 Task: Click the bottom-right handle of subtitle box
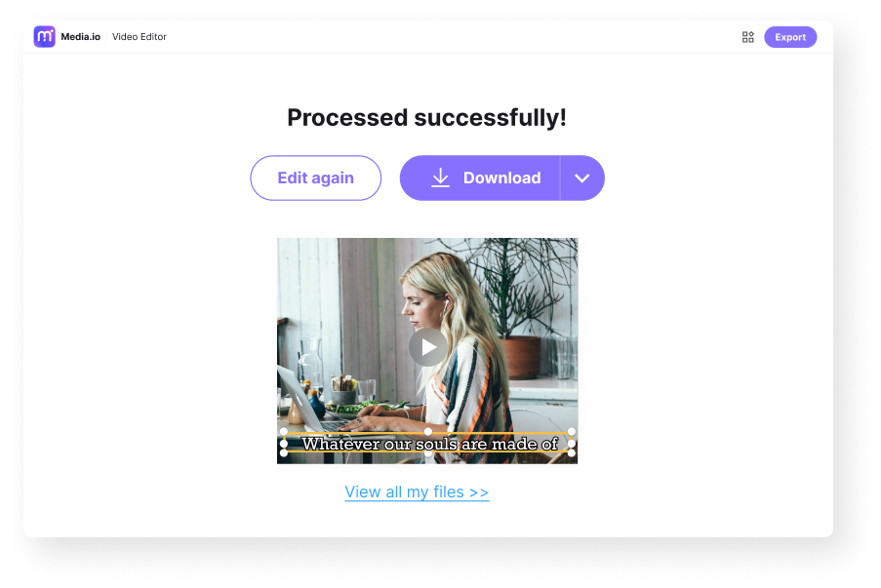pyautogui.click(x=572, y=452)
